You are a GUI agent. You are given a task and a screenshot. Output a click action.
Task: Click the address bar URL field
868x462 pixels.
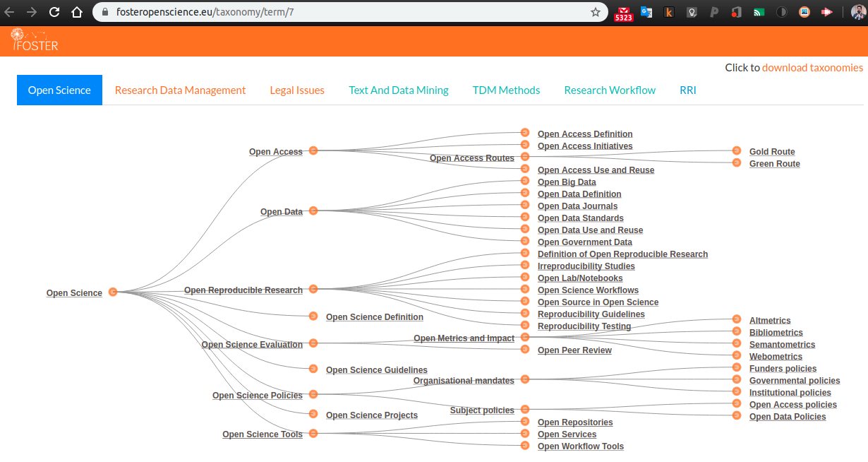[x=339, y=12]
